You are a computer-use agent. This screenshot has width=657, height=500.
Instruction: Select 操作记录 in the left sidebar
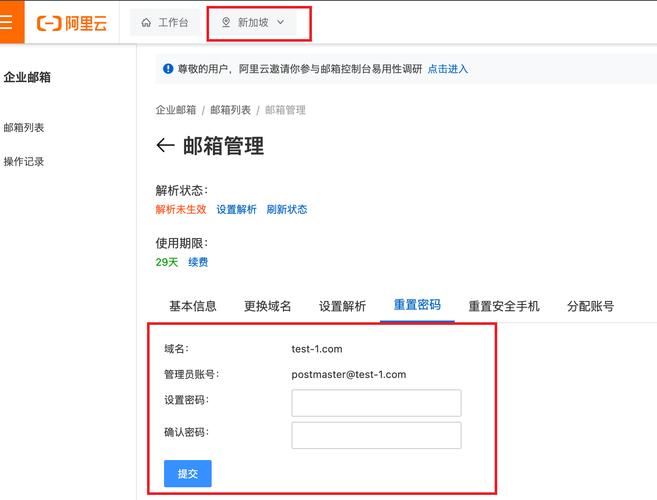pos(24,161)
